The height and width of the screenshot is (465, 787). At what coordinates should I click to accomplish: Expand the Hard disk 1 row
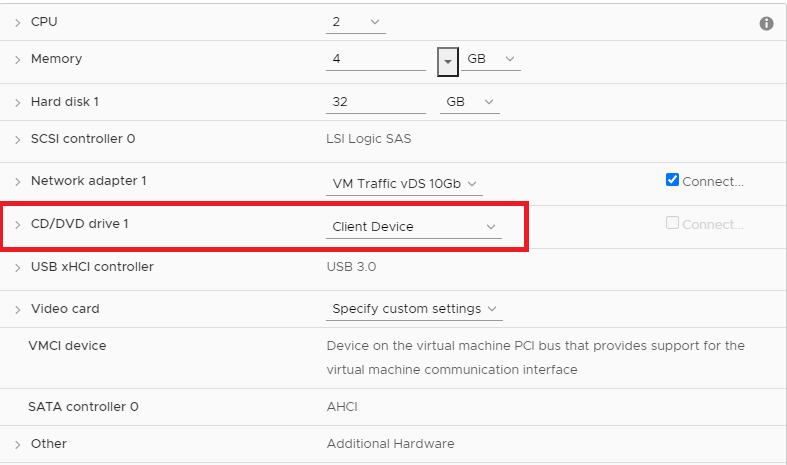(x=18, y=103)
